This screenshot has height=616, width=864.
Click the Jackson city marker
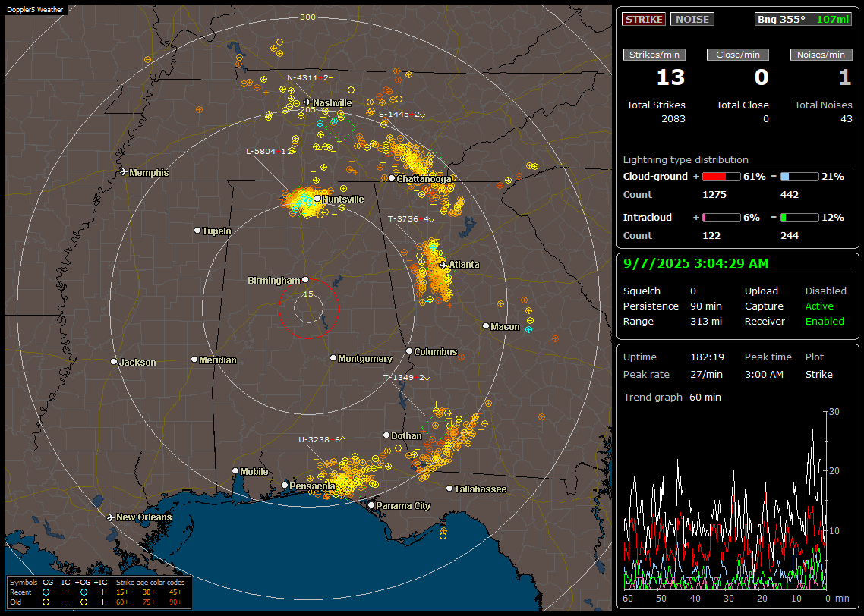tap(114, 362)
